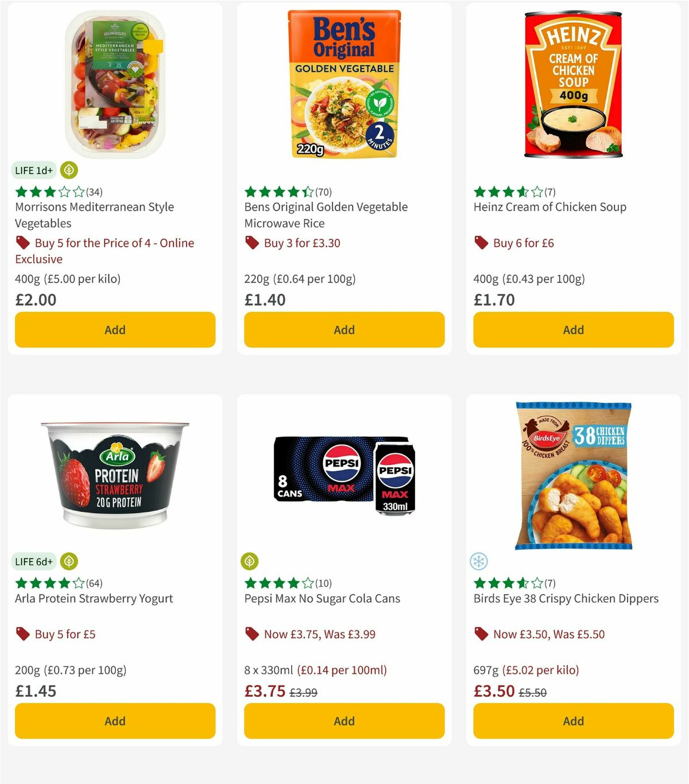Screen dimensions: 689x784
Task: View the (70) reviews for Bens rice
Action: [x=324, y=192]
